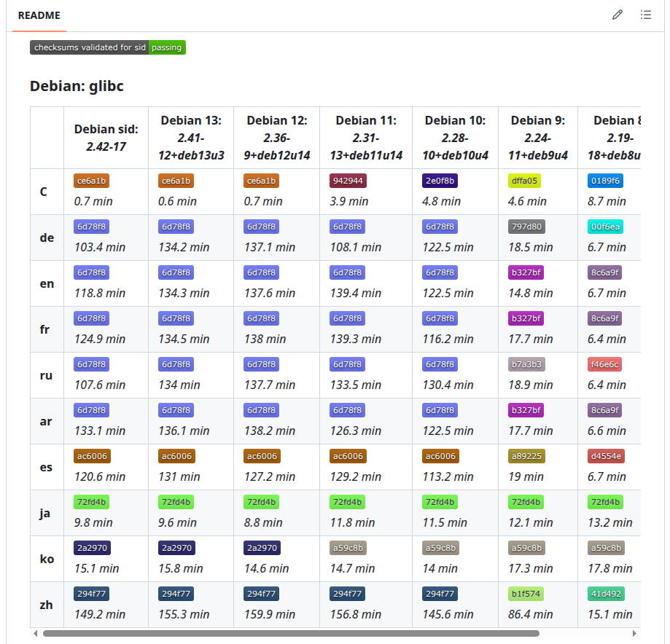Click the pencil edit README icon
Screen dimensions: 670x644
point(617,15)
